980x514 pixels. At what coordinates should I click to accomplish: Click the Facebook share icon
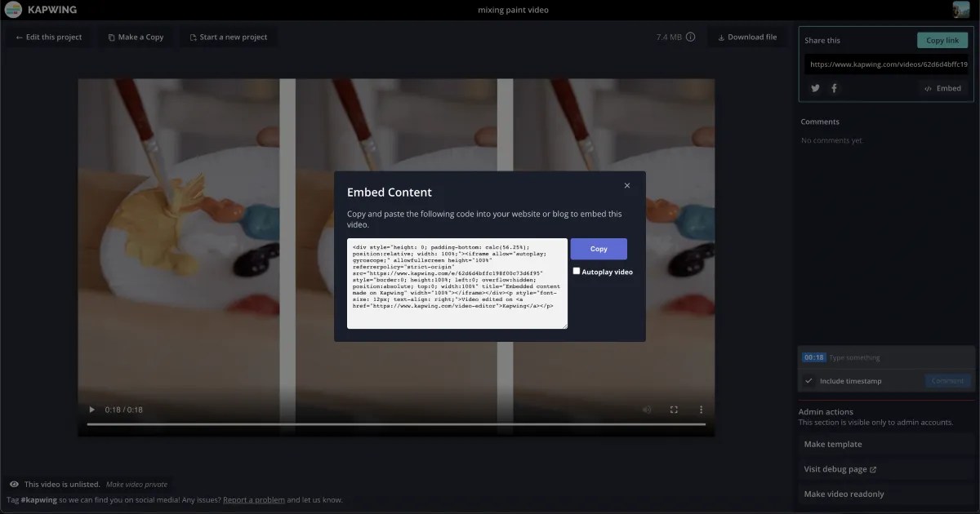[x=834, y=88]
